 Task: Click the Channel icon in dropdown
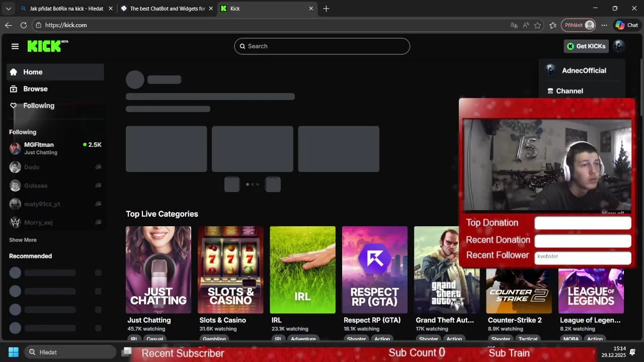pyautogui.click(x=550, y=91)
